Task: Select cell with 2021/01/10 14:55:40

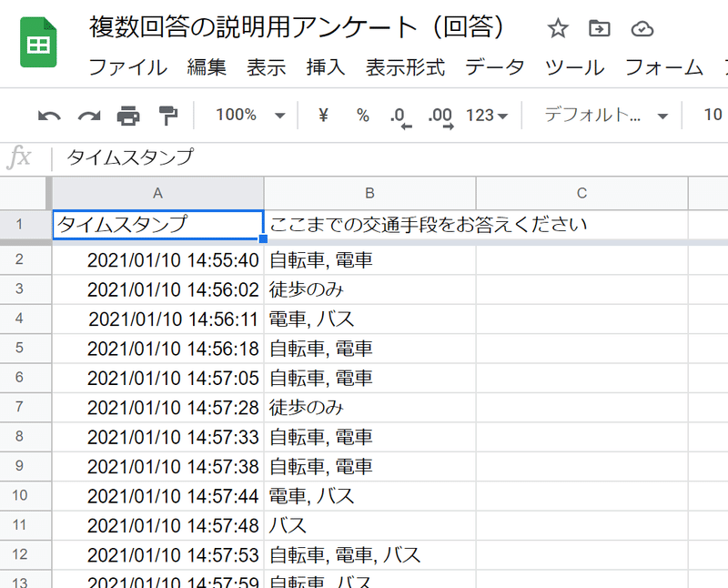Action: pyautogui.click(x=157, y=260)
